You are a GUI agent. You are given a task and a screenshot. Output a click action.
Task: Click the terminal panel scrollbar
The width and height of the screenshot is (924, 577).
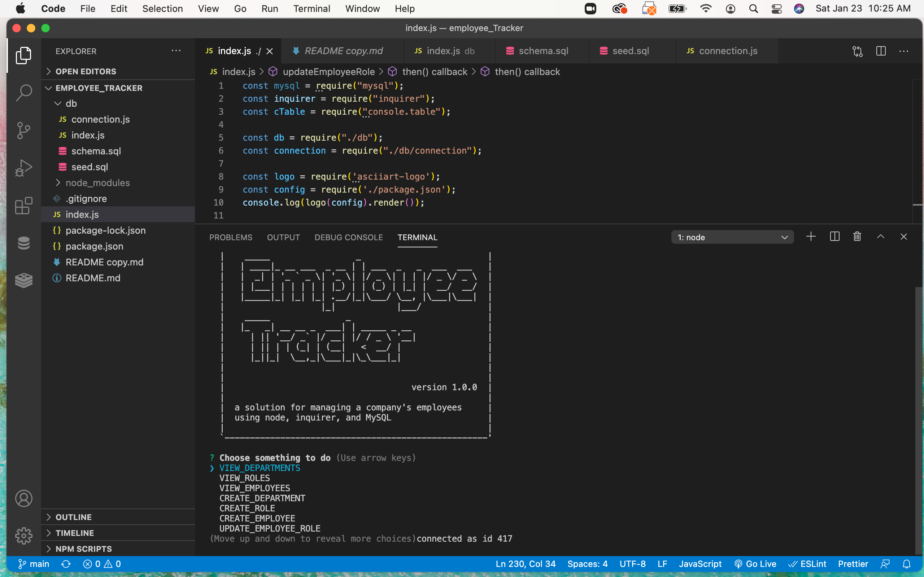919,420
